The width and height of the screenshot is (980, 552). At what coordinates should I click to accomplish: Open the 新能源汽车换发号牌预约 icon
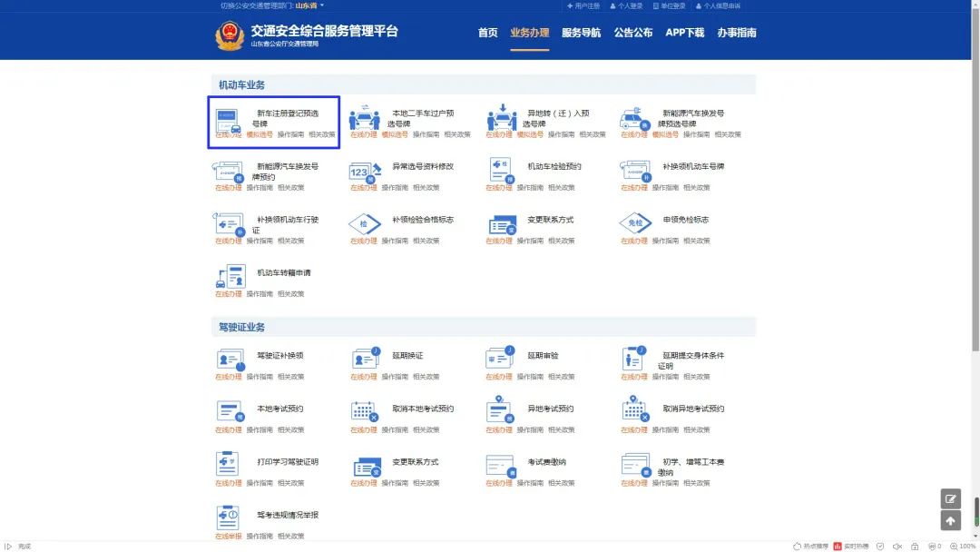pyautogui.click(x=228, y=172)
